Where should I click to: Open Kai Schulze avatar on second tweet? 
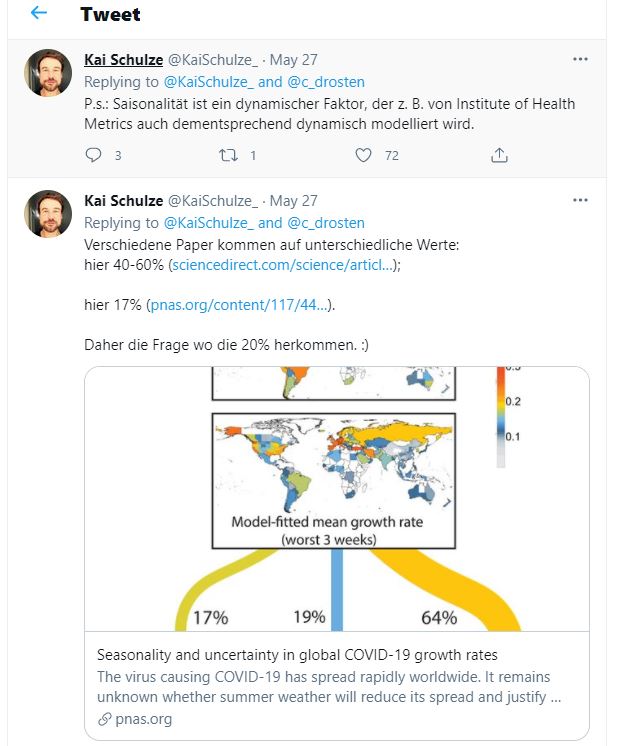48,214
